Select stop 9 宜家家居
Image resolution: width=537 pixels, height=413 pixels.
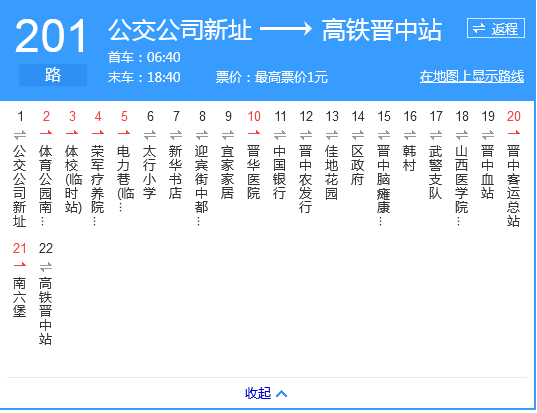[227, 172]
